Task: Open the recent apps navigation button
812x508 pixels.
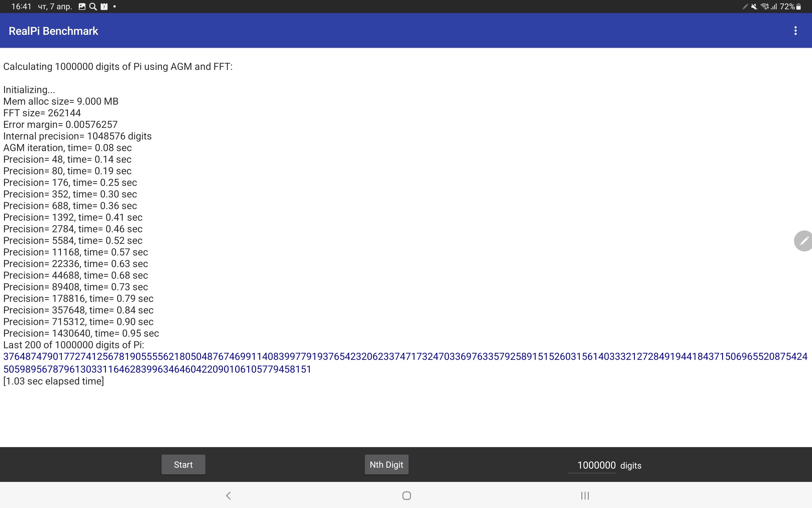Action: point(585,495)
